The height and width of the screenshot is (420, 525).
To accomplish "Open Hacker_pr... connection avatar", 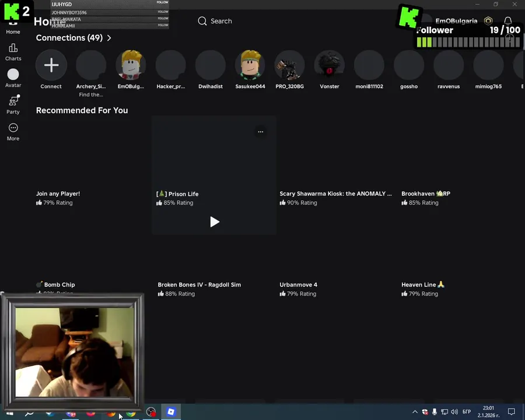I will (171, 65).
